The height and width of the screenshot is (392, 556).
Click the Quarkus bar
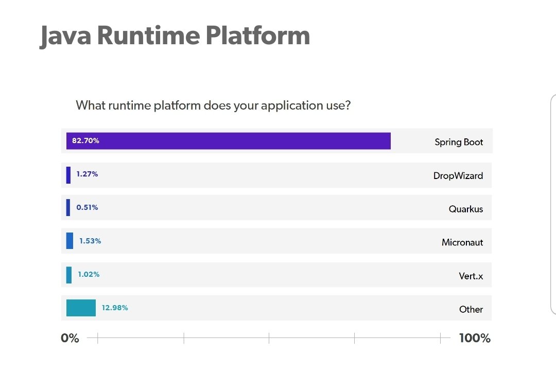pyautogui.click(x=68, y=208)
